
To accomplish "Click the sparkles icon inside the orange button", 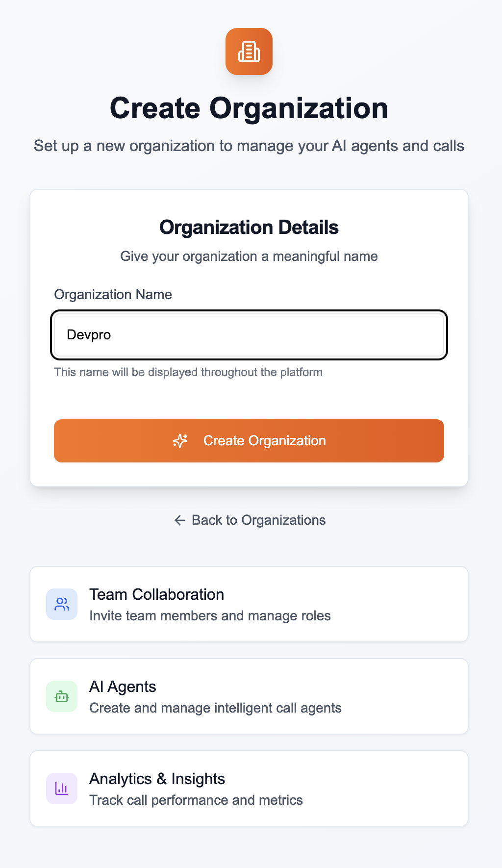I will click(x=180, y=440).
